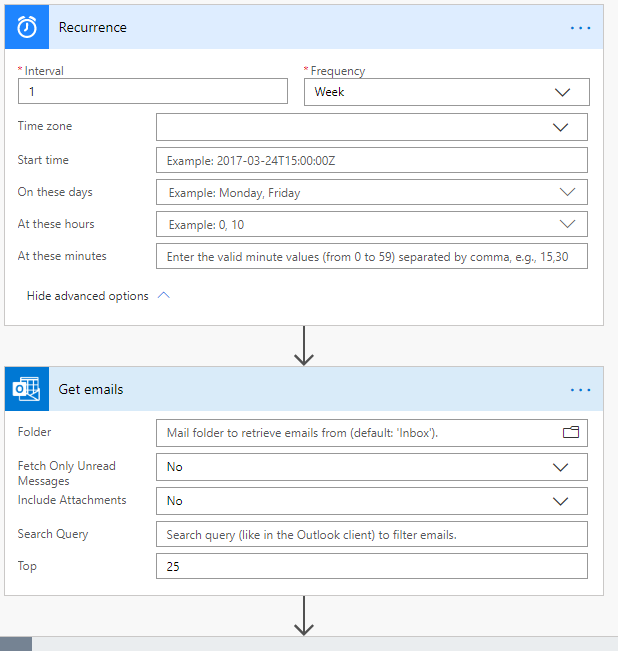Open the On these days dropdown
The height and width of the screenshot is (651, 618).
click(x=371, y=192)
